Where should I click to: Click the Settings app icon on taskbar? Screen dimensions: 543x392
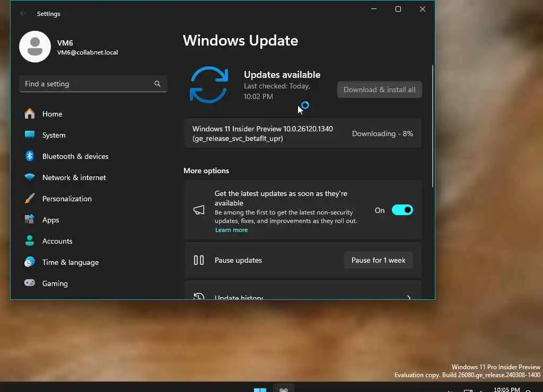coord(284,389)
